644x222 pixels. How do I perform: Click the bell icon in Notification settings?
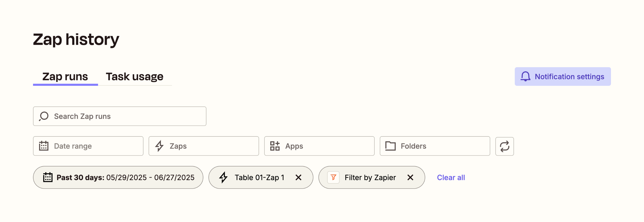526,76
